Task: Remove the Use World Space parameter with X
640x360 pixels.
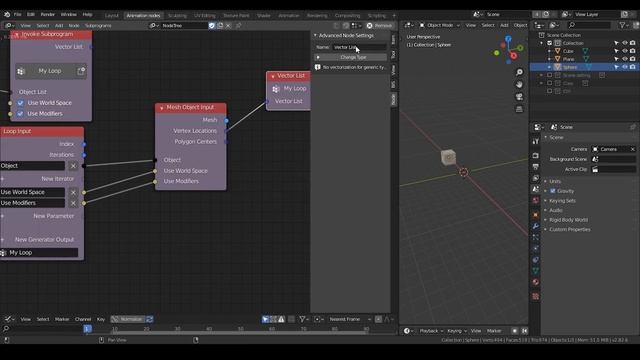Action: tap(73, 192)
